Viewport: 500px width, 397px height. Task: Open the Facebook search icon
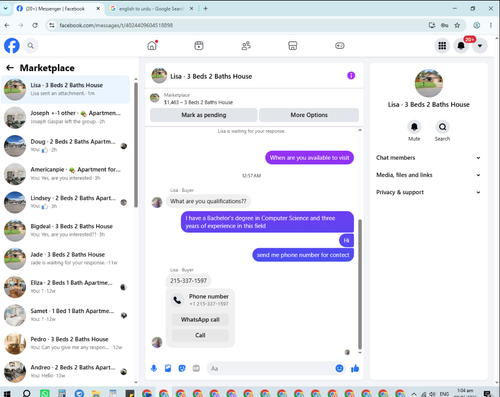[x=31, y=46]
